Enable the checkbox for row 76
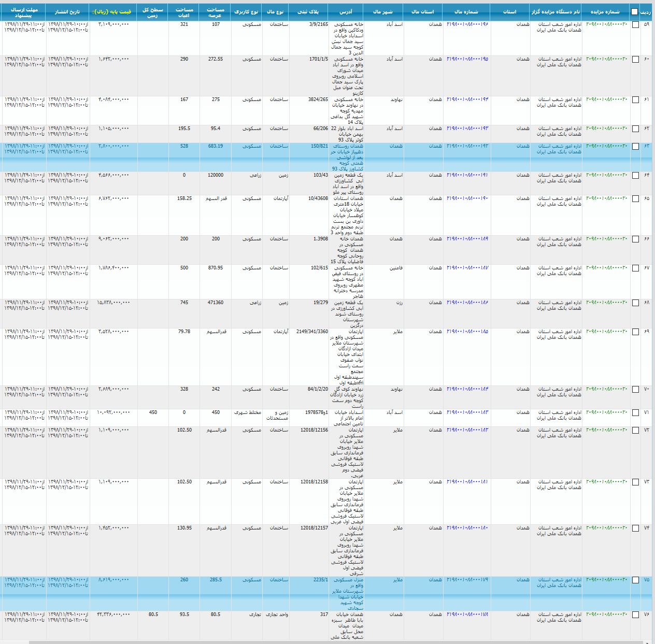 pyautogui.click(x=635, y=615)
